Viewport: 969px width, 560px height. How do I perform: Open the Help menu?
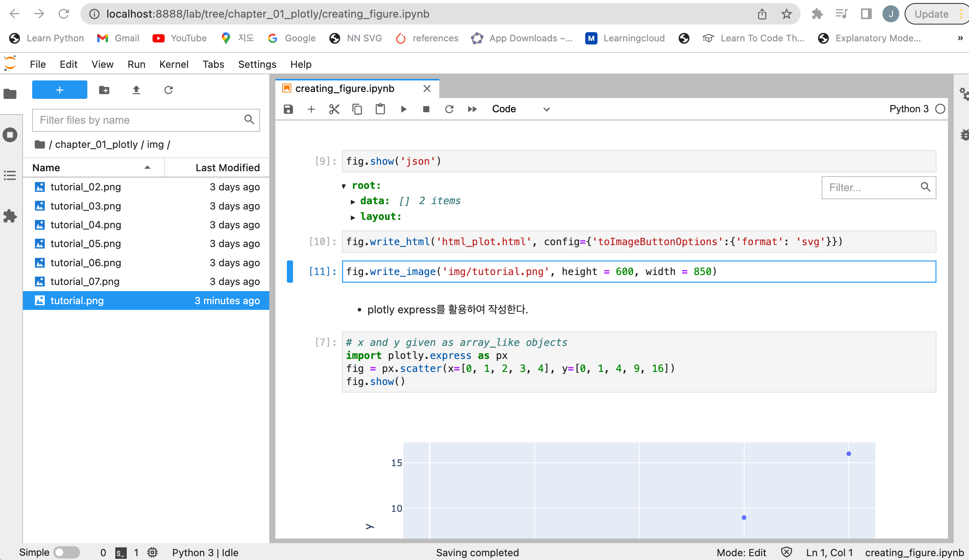tap(301, 64)
